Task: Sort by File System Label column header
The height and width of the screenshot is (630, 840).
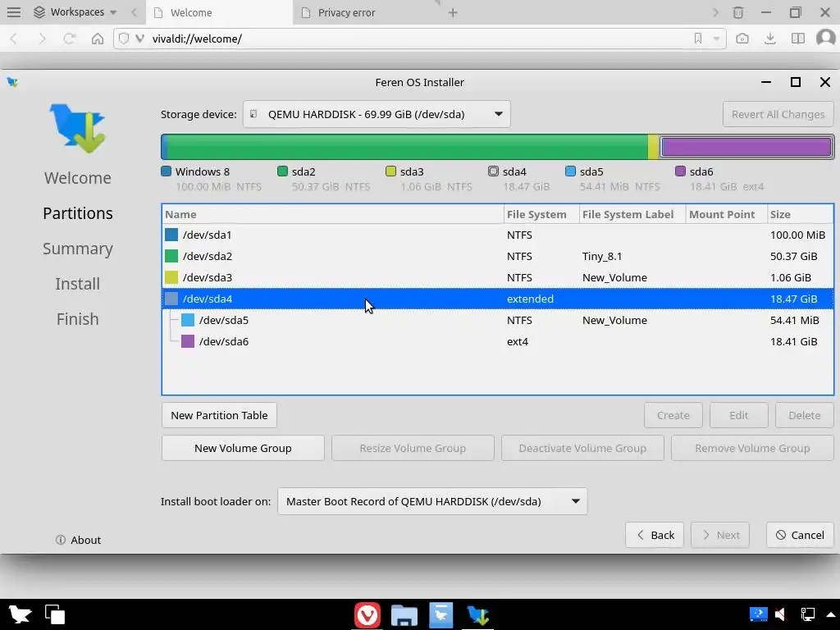Action: [632, 214]
